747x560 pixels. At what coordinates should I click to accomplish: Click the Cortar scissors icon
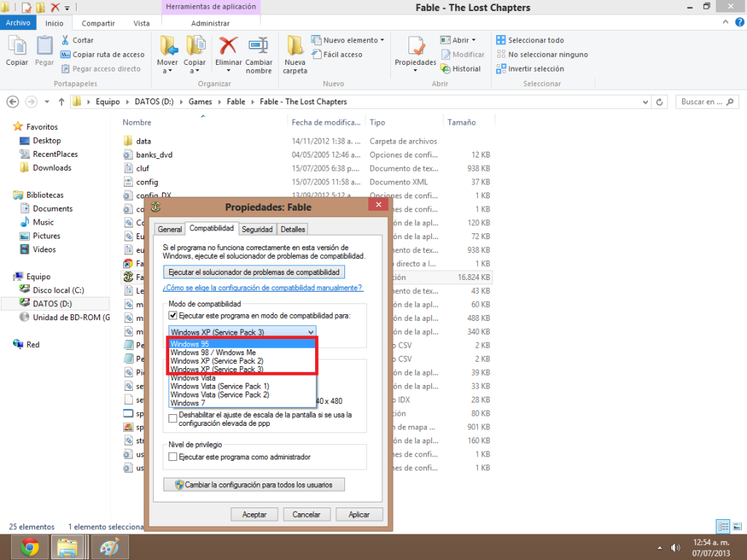65,40
